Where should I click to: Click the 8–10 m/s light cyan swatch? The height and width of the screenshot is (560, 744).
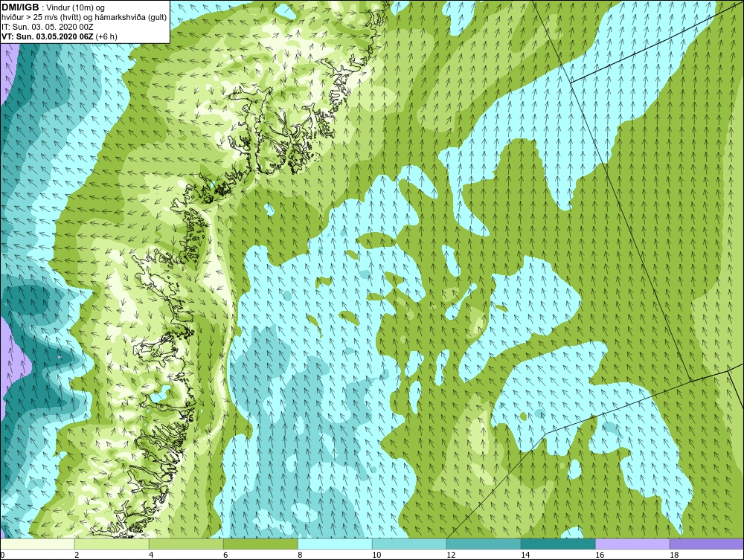tap(335, 544)
